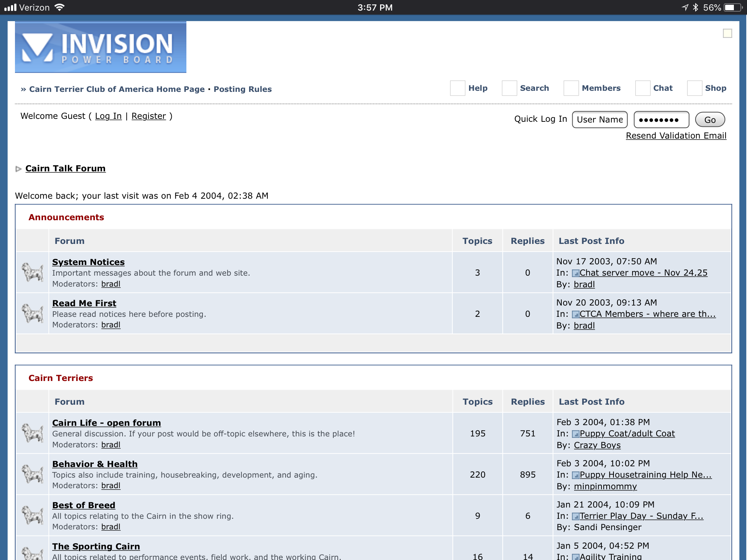
Task: Collapse the Cairn Talk Forum triangle
Action: [x=19, y=169]
